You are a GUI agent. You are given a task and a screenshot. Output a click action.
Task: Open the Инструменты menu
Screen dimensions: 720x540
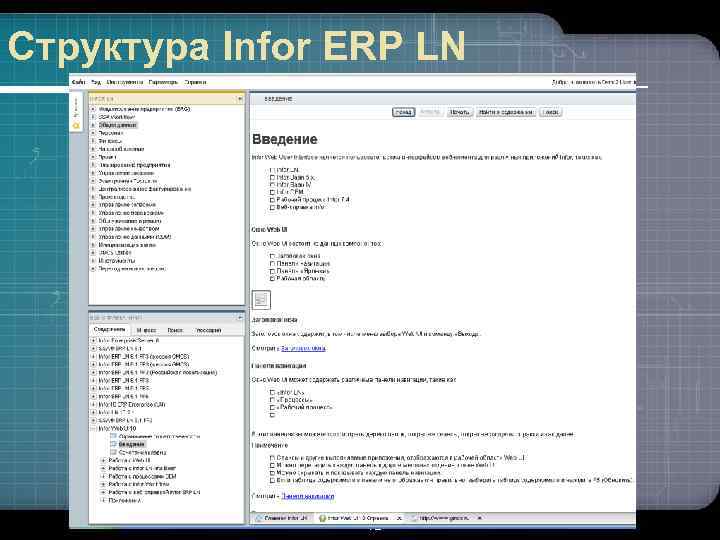124,82
